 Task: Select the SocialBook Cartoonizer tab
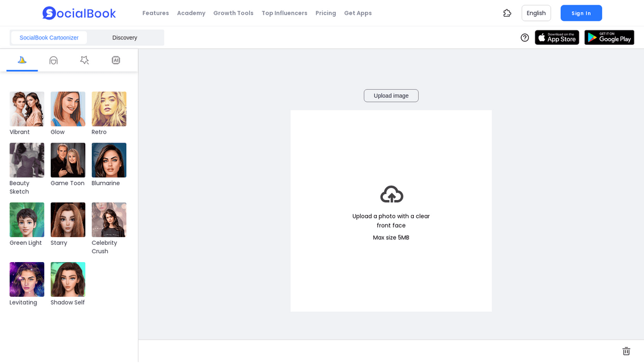pos(48,37)
